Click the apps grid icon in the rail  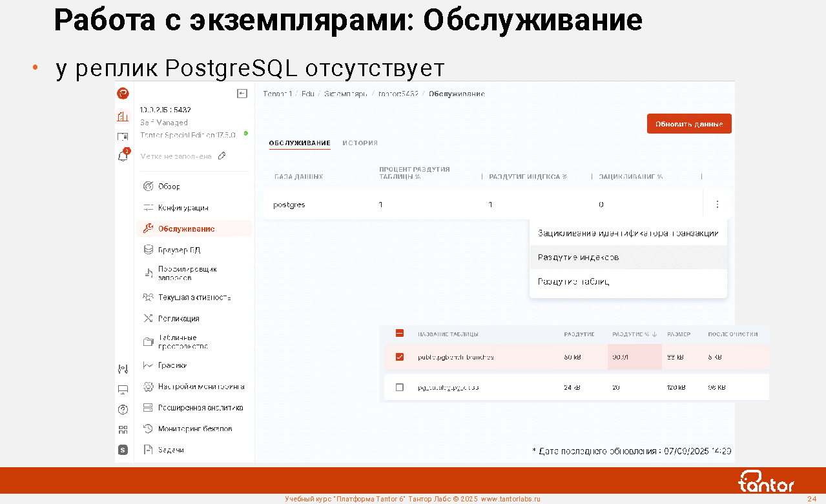click(123, 430)
